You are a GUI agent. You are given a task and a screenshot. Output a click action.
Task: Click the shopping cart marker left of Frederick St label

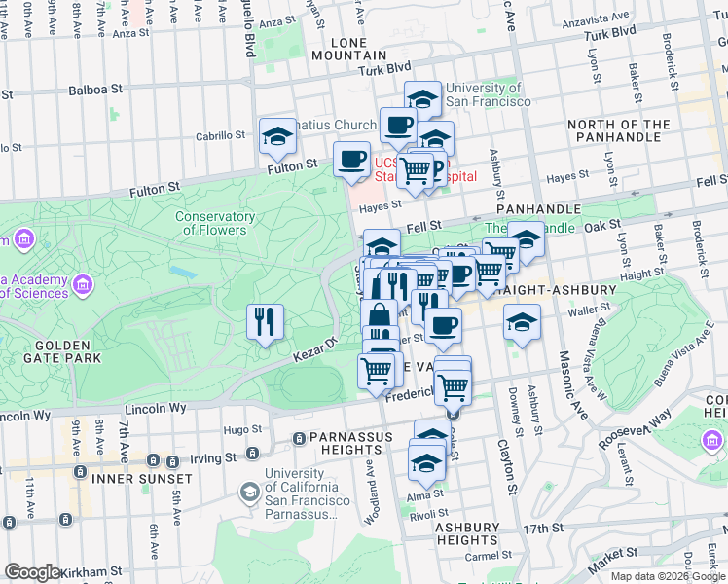click(x=377, y=373)
